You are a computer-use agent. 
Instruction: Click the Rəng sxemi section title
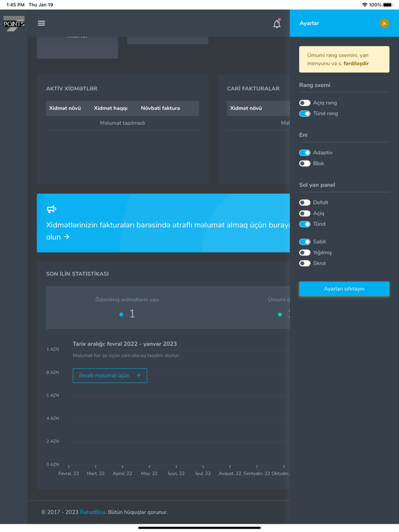(315, 85)
